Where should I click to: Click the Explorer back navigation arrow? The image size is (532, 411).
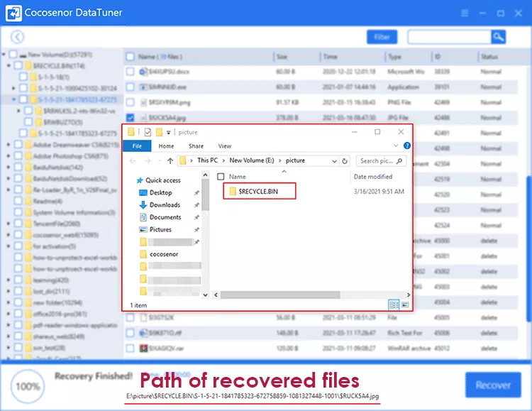click(x=133, y=161)
